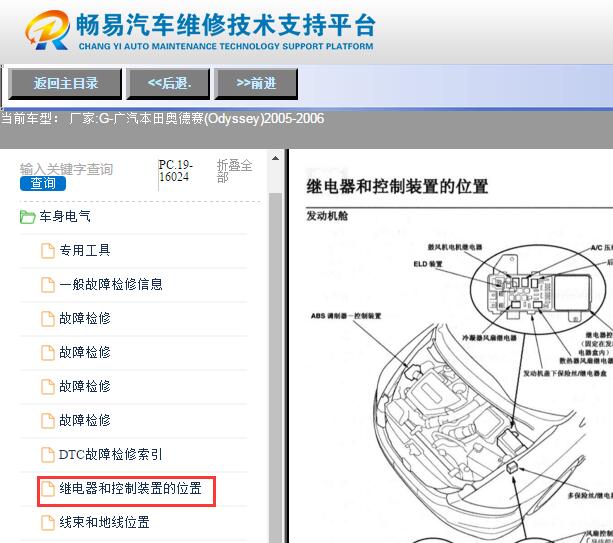Focus the 输入关键字查询 keyword field
The image size is (613, 543).
[x=66, y=169]
